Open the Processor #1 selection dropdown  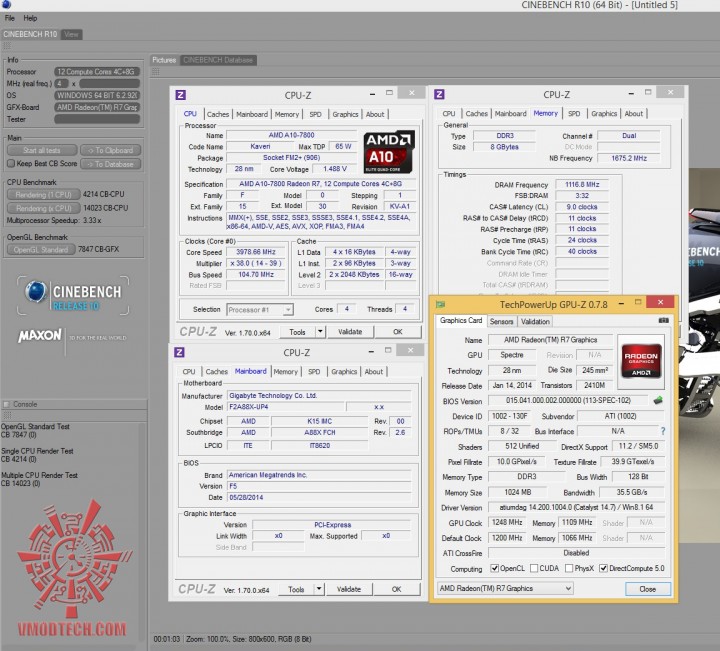click(260, 310)
